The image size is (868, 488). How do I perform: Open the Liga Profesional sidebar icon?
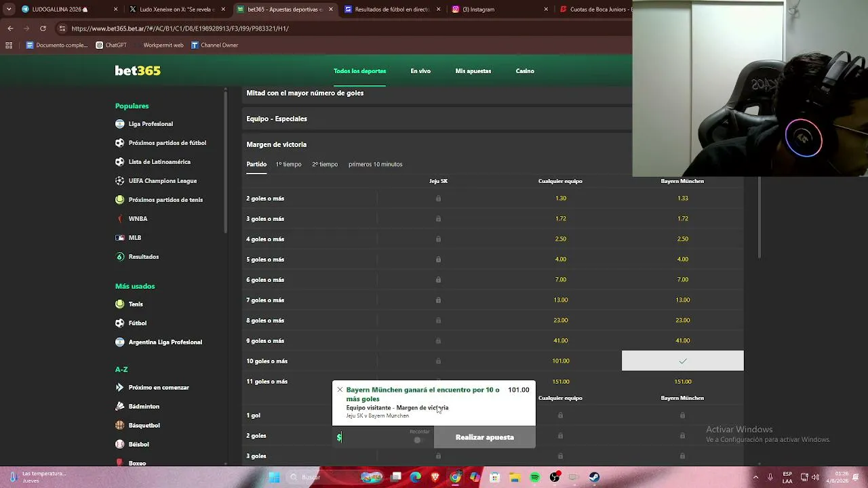click(x=120, y=124)
